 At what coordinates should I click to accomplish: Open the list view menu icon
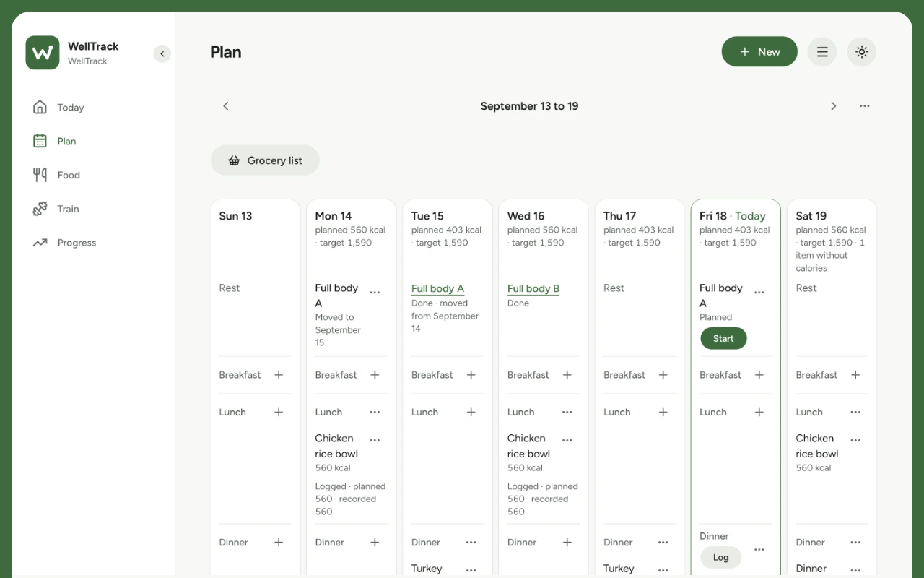pos(822,52)
